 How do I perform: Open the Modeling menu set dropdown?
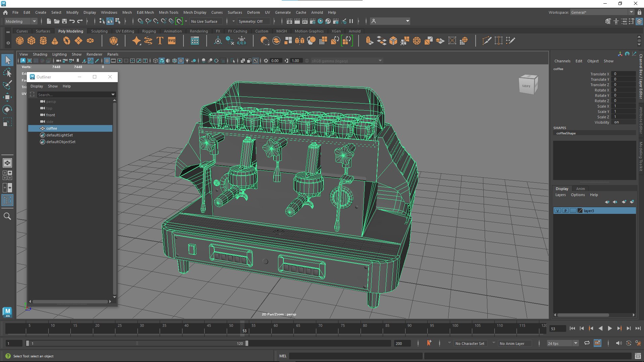21,21
